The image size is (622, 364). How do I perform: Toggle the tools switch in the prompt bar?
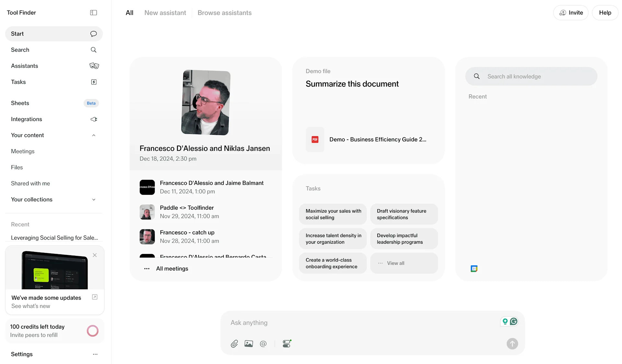coord(287,344)
